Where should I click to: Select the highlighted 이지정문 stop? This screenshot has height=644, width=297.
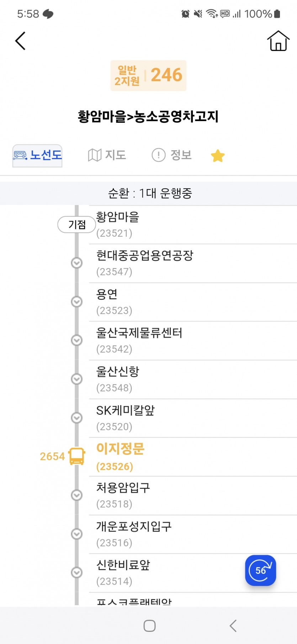[x=193, y=457]
